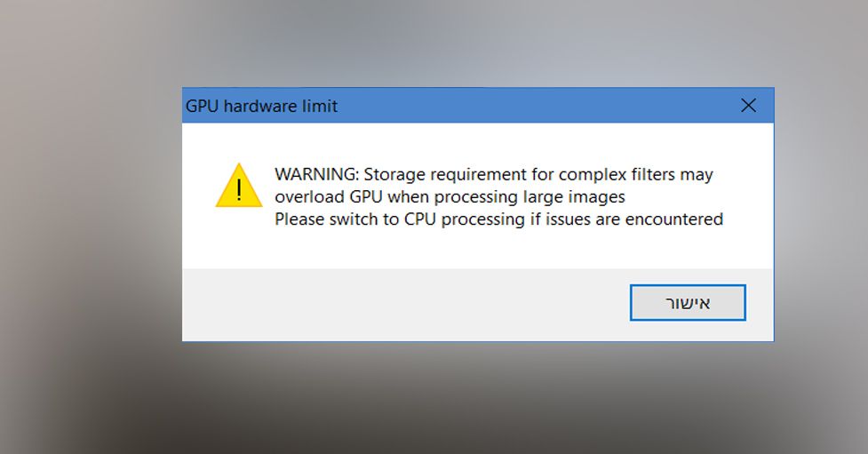Click the white space right of the message text
The image size is (868, 454).
pos(746,197)
